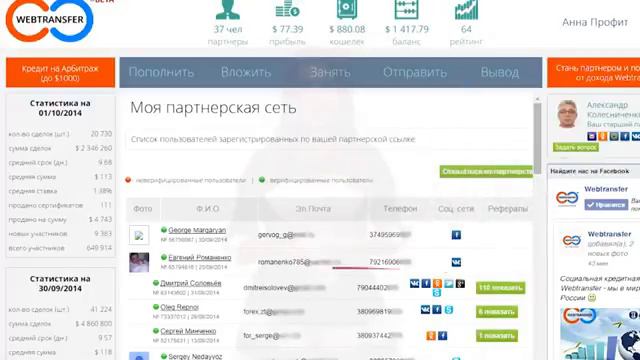Open Дмитрий Соловьёв's Facebook icon
The image size is (640, 360).
[426, 283]
